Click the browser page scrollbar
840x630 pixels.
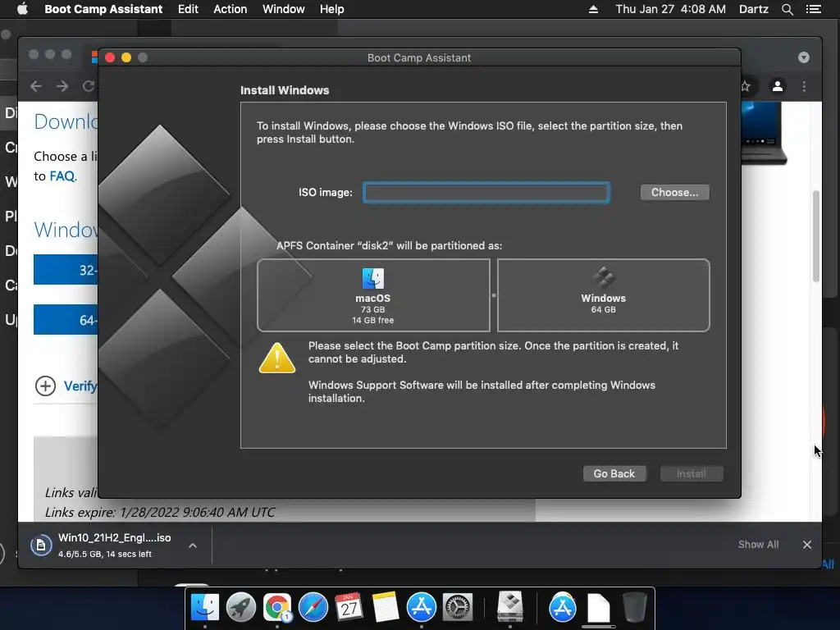(x=816, y=235)
